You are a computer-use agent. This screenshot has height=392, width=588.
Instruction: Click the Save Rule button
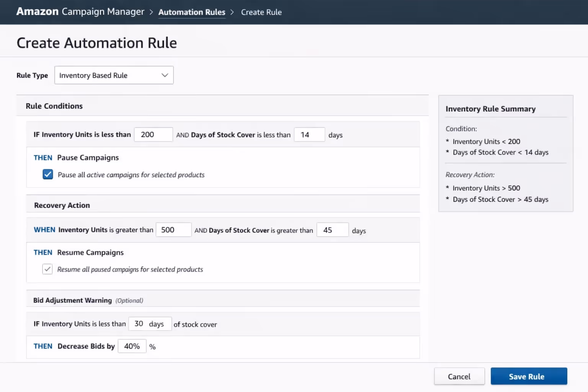pyautogui.click(x=529, y=376)
